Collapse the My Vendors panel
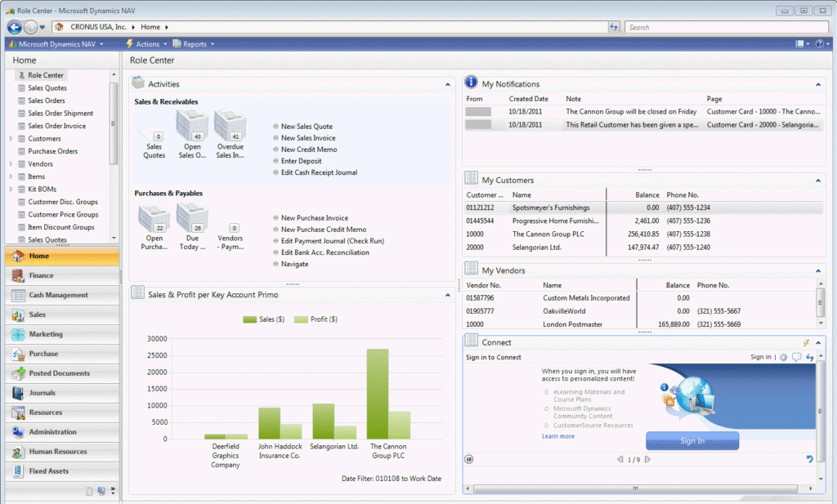This screenshot has height=504, width=837. click(817, 271)
